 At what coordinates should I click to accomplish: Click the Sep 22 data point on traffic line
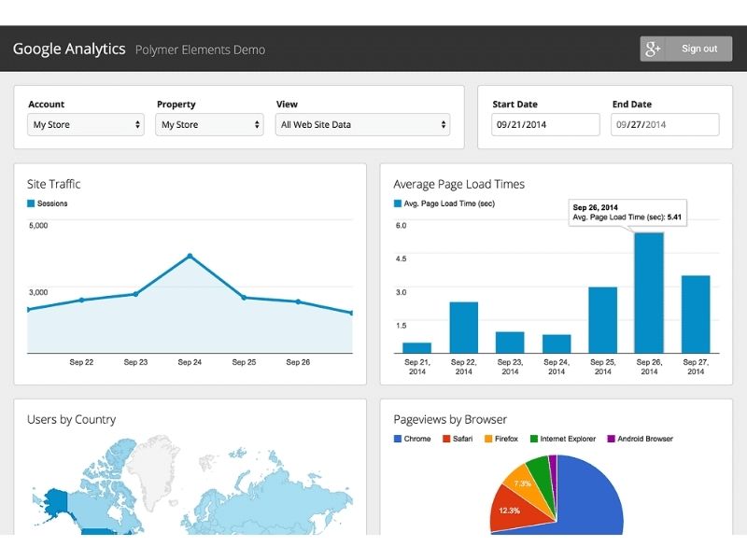point(81,300)
